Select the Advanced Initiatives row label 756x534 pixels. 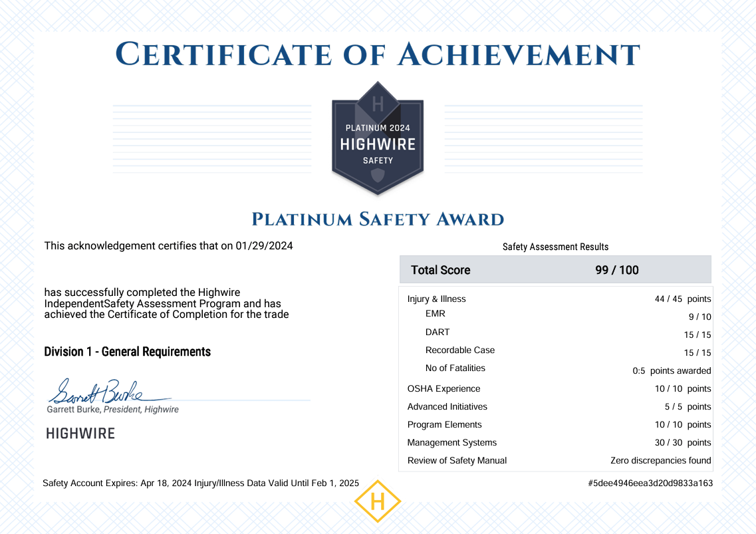coord(447,406)
